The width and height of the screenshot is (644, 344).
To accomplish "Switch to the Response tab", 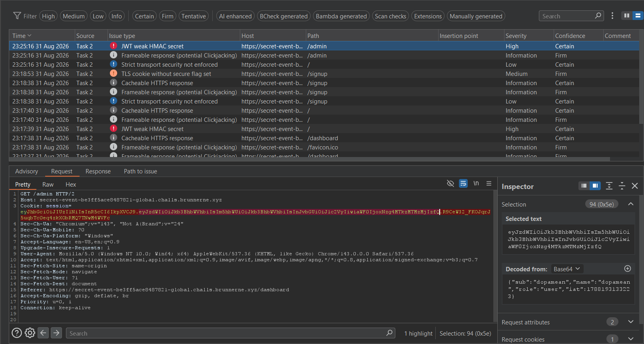I will pos(98,171).
